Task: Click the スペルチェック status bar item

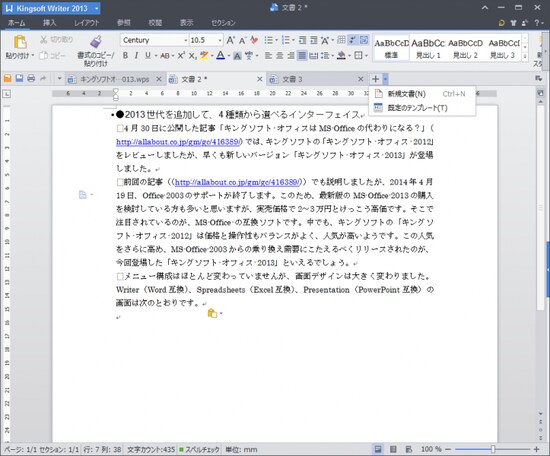Action: tap(199, 449)
